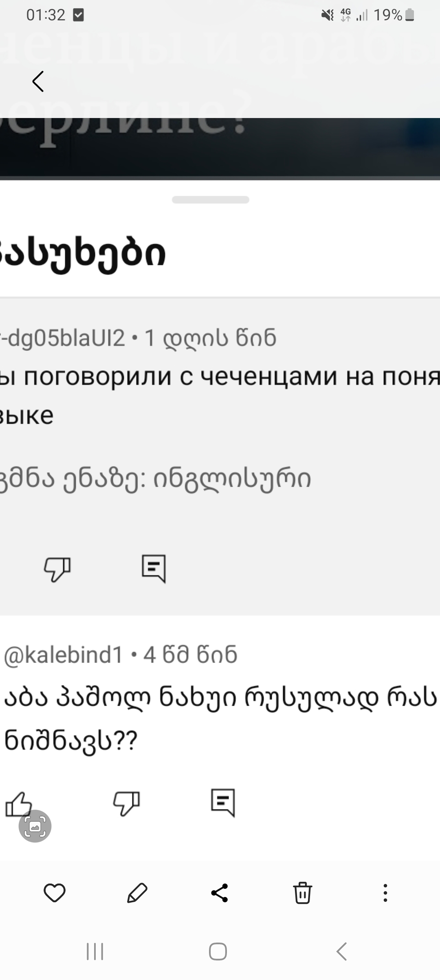440x980 pixels.
Task: Open the three-dot more options menu
Action: [385, 893]
